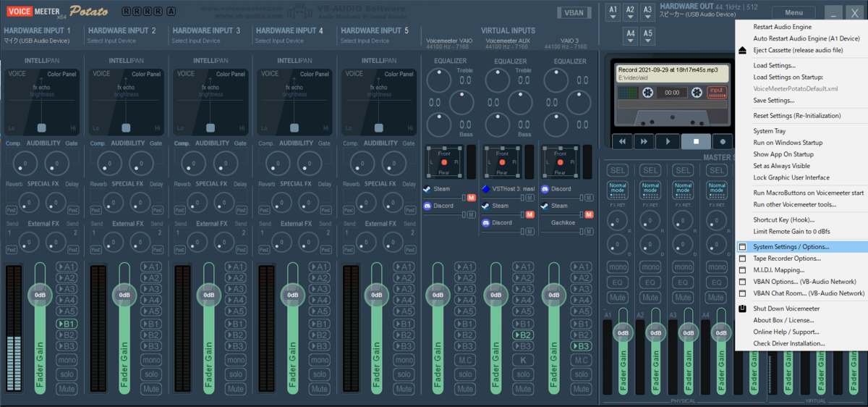
Task: Rewind the cassette tape recorder
Action: 623,141
